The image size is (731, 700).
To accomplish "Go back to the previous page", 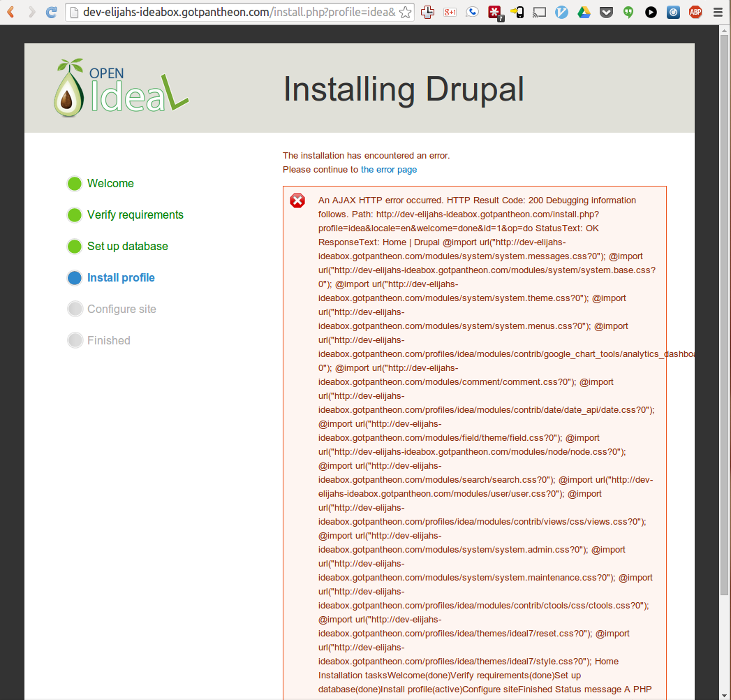I will (10, 12).
